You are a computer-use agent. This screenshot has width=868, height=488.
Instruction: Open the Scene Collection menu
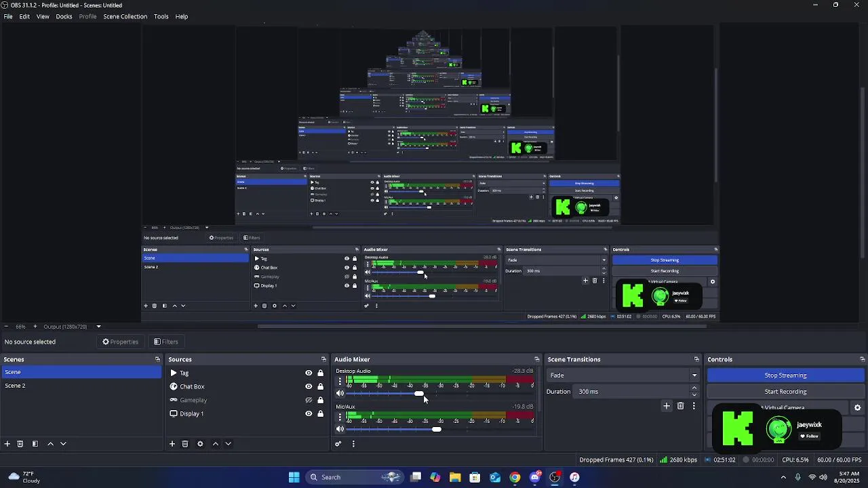[x=125, y=16]
